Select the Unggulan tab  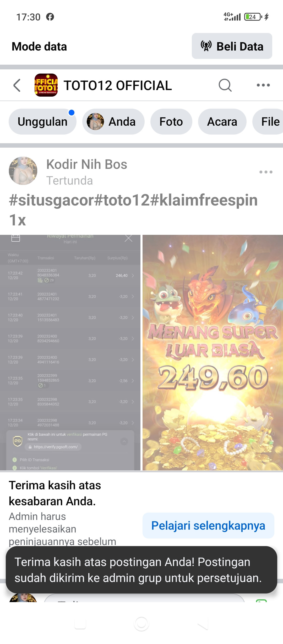pyautogui.click(x=42, y=122)
